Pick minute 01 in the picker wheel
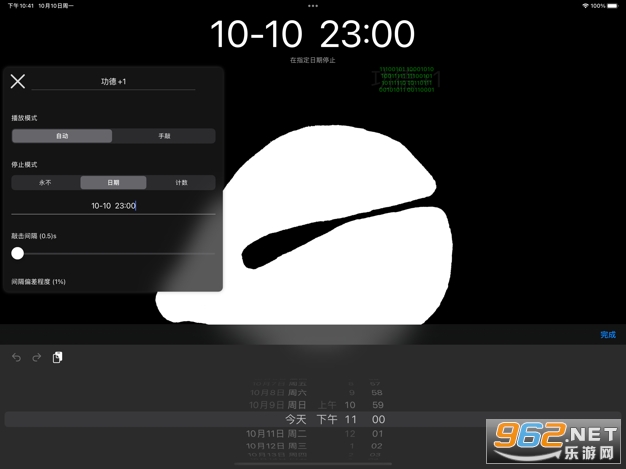626x469 pixels. tap(377, 434)
